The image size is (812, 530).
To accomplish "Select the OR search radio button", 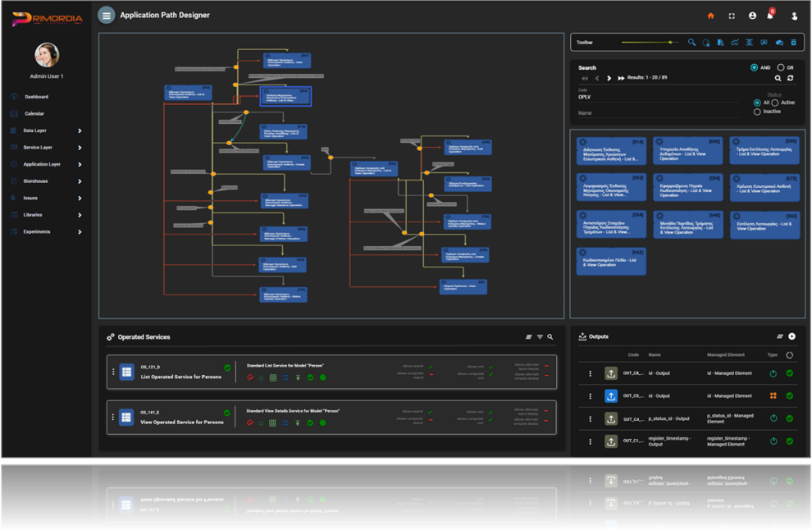I will tap(781, 67).
